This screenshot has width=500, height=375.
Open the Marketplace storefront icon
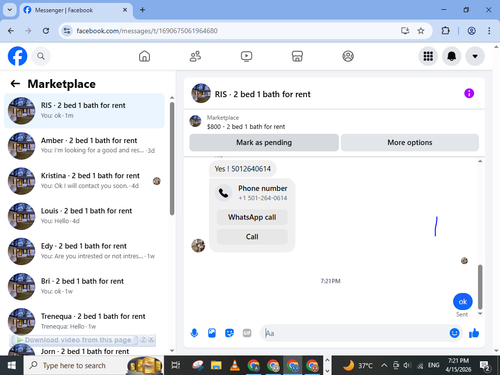[x=297, y=56]
